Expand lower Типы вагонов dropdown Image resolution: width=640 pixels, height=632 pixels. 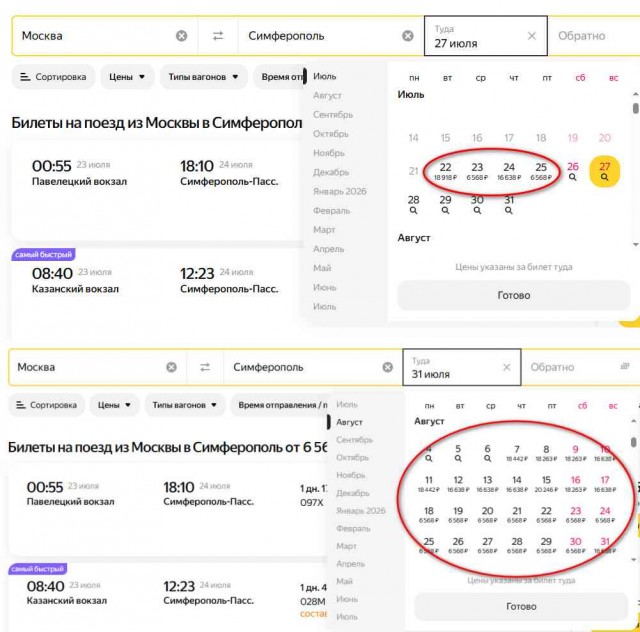click(x=184, y=405)
